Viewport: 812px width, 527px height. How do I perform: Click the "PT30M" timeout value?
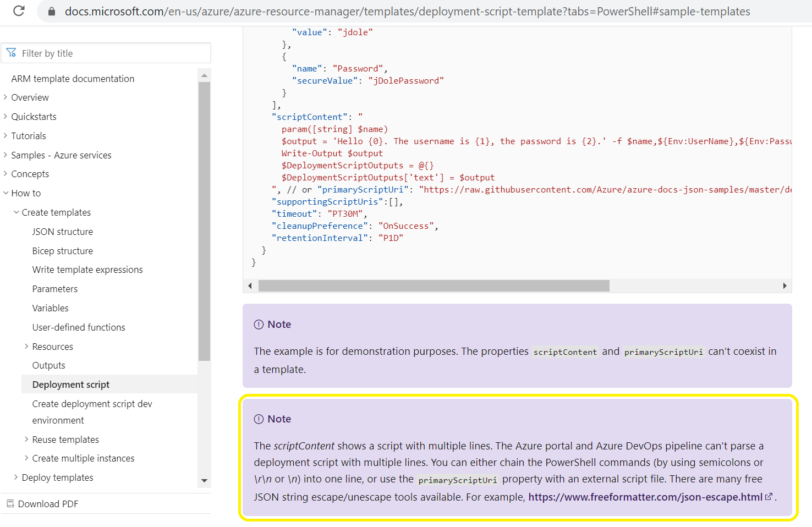tap(345, 214)
